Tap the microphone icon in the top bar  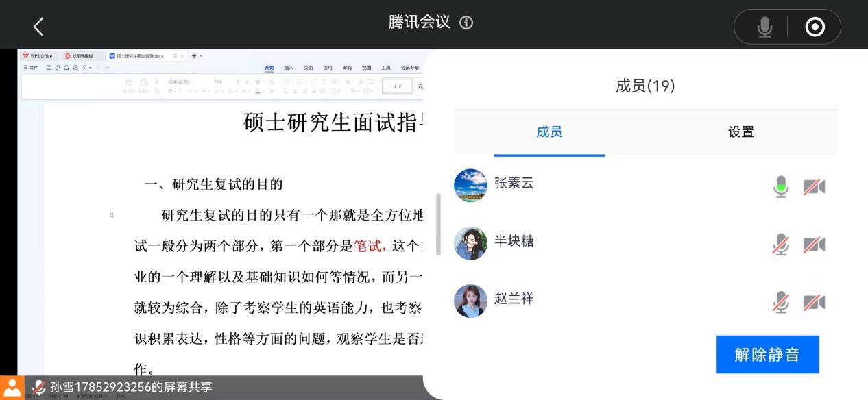764,27
